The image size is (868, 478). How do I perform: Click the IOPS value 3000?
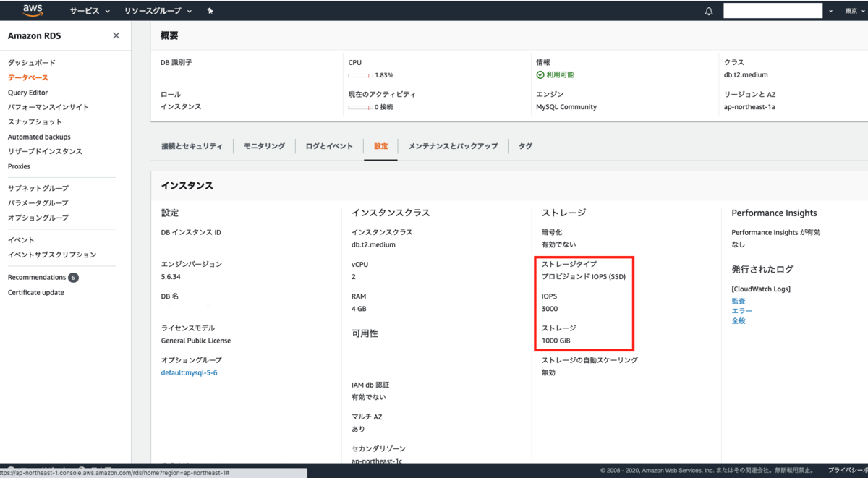pos(550,309)
